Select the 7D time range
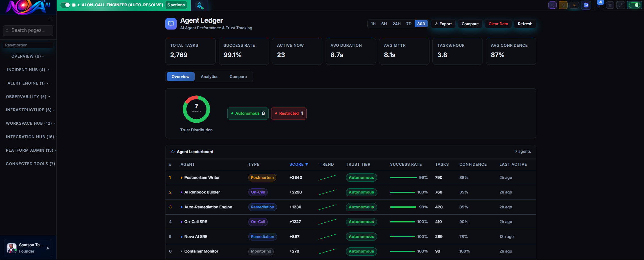This screenshot has height=260, width=644. [409, 24]
